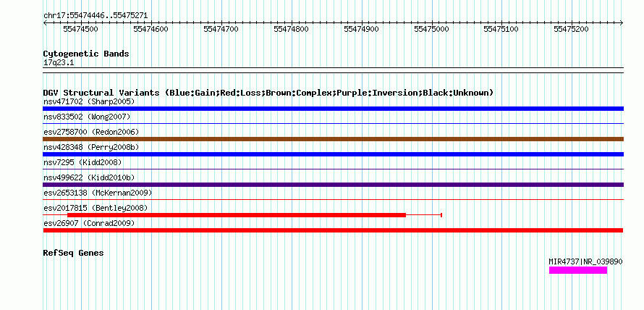Click the nsv428348 blue gain bar
This screenshot has width=644, height=310.
(x=333, y=154)
